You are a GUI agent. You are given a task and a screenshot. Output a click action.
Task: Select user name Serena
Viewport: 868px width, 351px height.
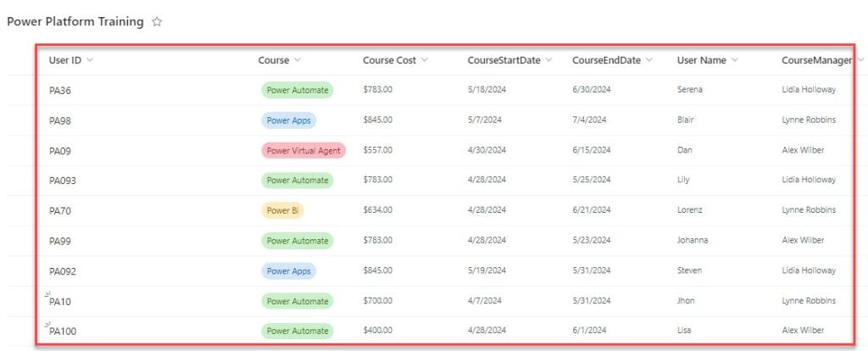tap(690, 89)
